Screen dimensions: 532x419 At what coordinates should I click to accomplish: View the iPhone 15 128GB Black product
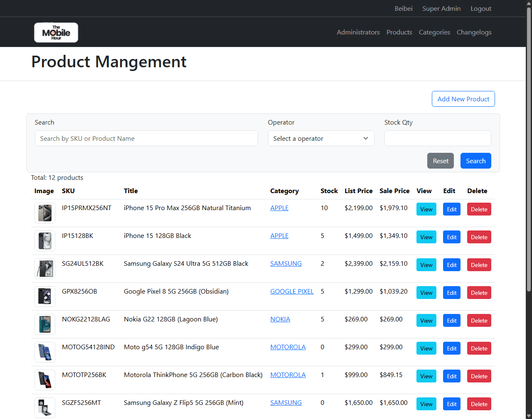click(x=426, y=237)
